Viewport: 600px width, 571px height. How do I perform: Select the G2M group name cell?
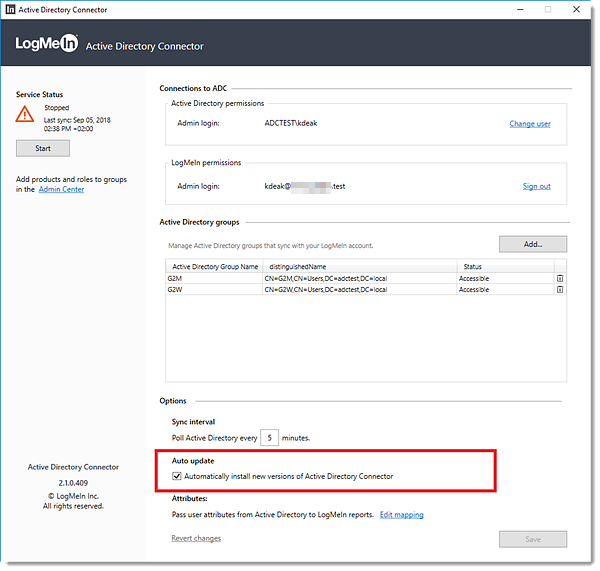pos(214,278)
